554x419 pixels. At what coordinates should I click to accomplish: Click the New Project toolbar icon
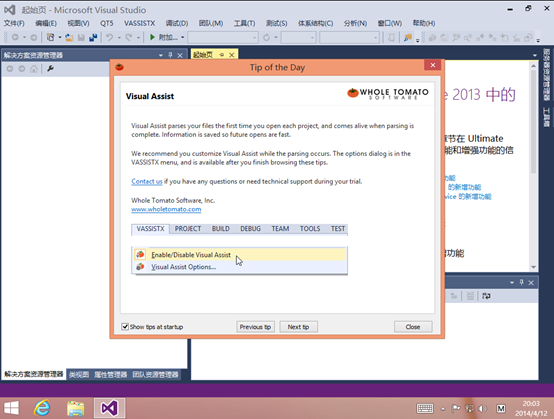click(51, 37)
